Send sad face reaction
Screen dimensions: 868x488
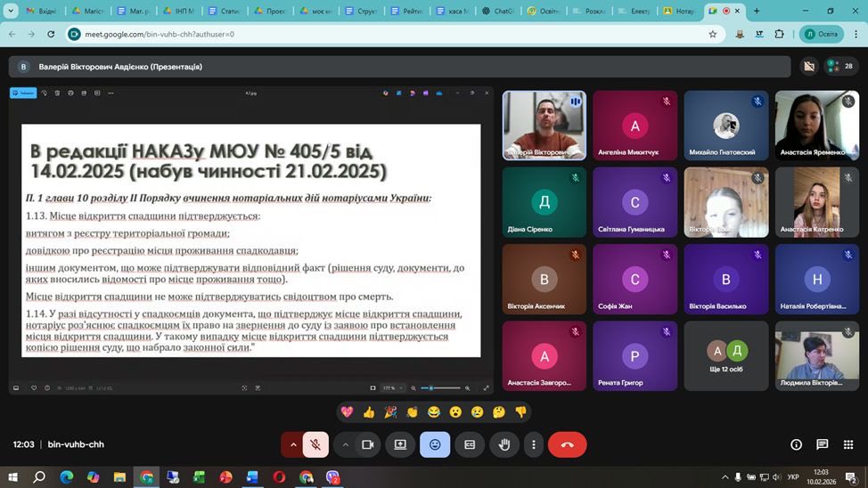[477, 411]
